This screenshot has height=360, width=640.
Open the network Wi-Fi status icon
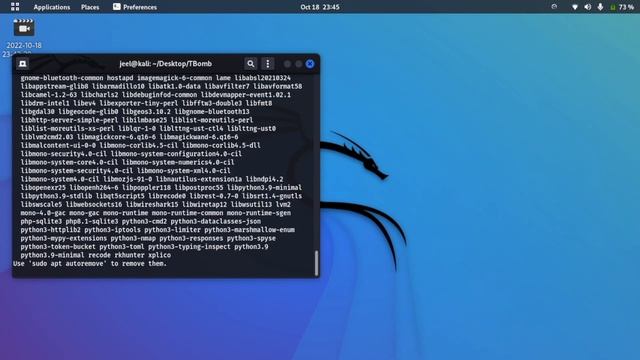(x=575, y=7)
